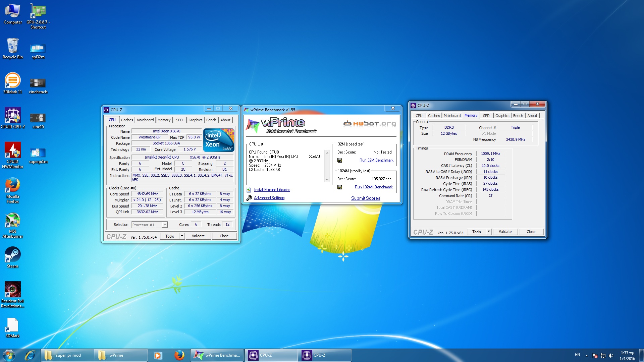The height and width of the screenshot is (362, 644).
Task: Open Tools dropdown arrow in left CPU-Z
Action: point(182,236)
